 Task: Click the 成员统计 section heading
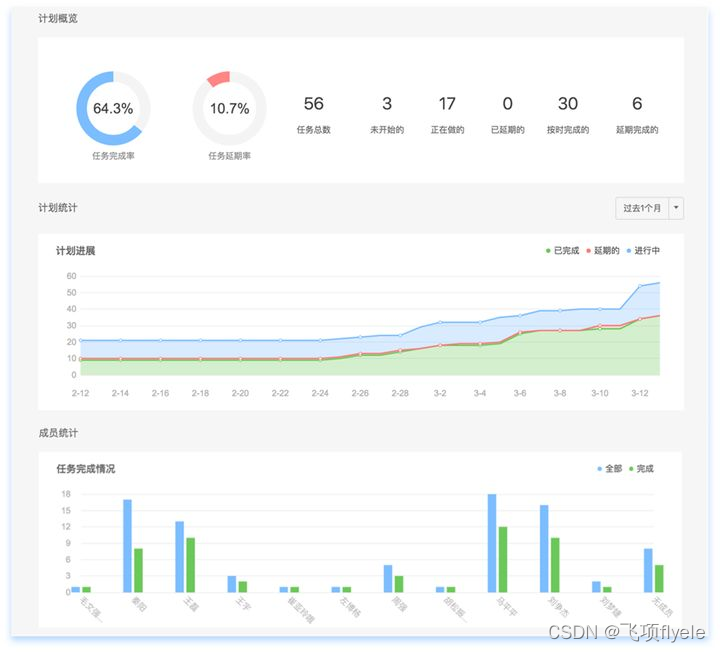point(58,433)
